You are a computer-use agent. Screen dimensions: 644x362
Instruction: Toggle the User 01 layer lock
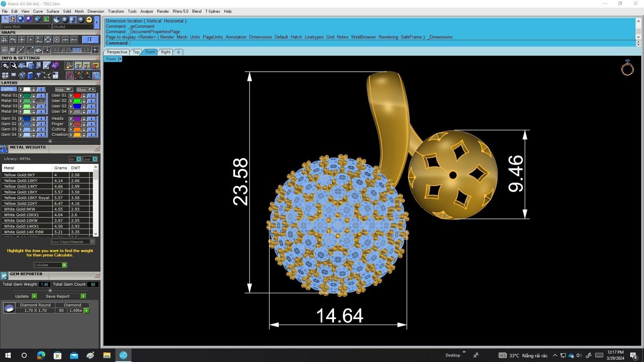(x=84, y=96)
